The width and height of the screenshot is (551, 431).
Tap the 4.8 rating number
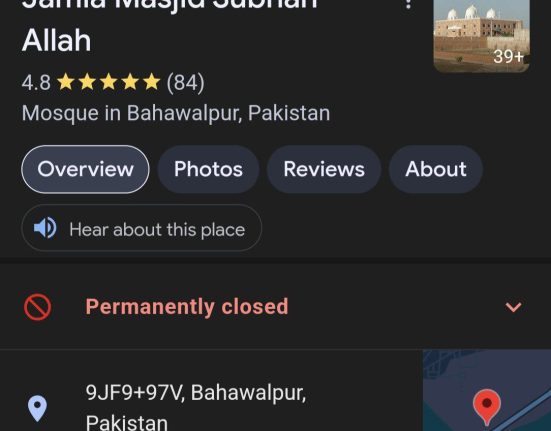click(x=36, y=83)
